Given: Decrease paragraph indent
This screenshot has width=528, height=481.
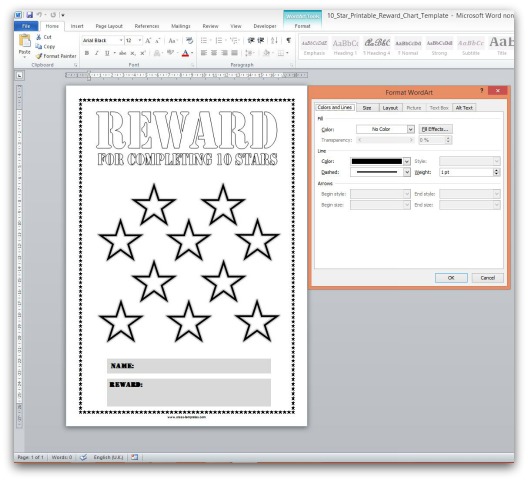Looking at the screenshot, I should [251, 40].
